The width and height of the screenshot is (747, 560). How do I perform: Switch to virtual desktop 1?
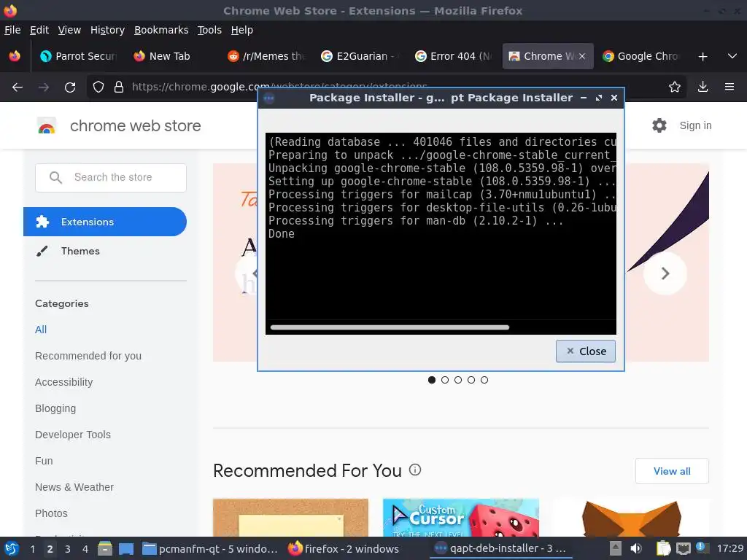coord(32,549)
